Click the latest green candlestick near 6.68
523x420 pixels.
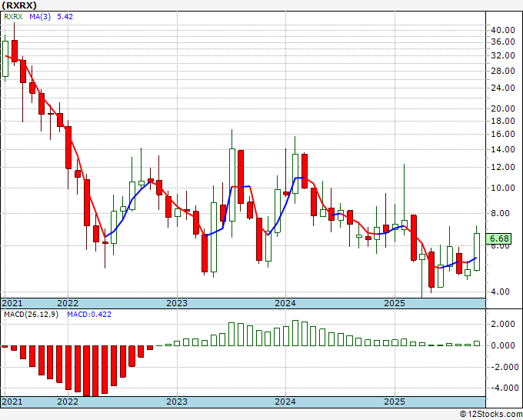pos(477,252)
